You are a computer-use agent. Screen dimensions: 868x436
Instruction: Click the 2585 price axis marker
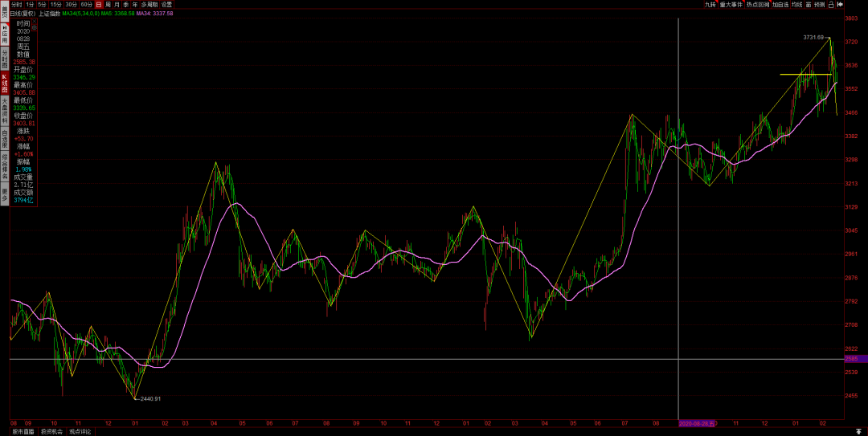856,359
